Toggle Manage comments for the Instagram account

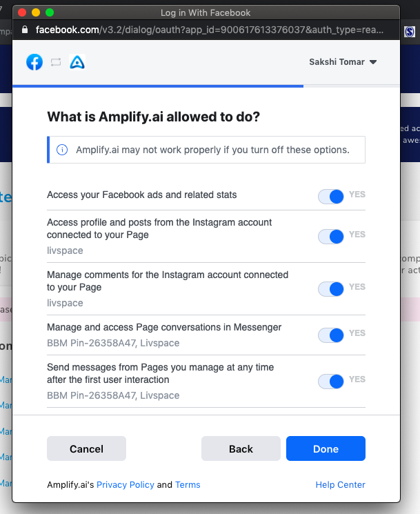tap(331, 289)
